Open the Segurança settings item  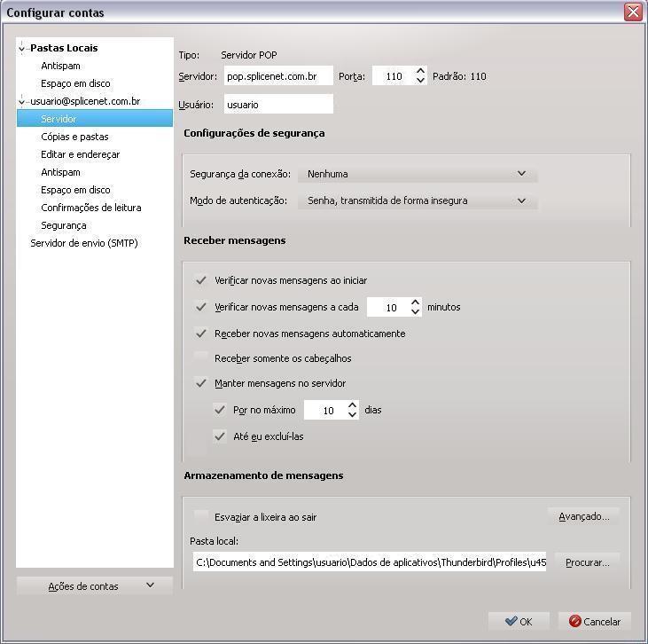64,225
